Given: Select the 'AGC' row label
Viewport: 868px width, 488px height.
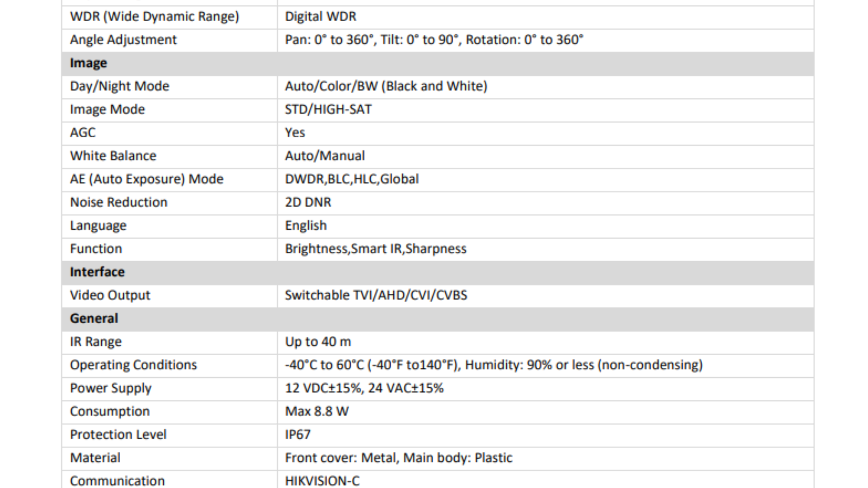Looking at the screenshot, I should click(x=83, y=133).
